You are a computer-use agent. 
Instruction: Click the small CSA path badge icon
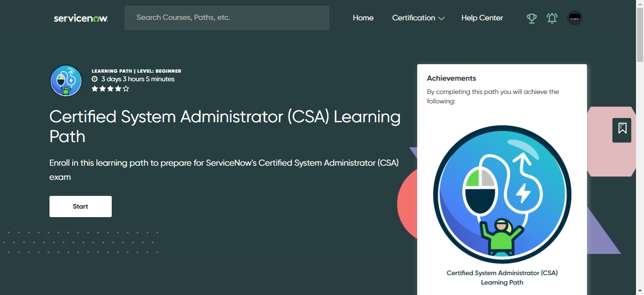pyautogui.click(x=66, y=81)
